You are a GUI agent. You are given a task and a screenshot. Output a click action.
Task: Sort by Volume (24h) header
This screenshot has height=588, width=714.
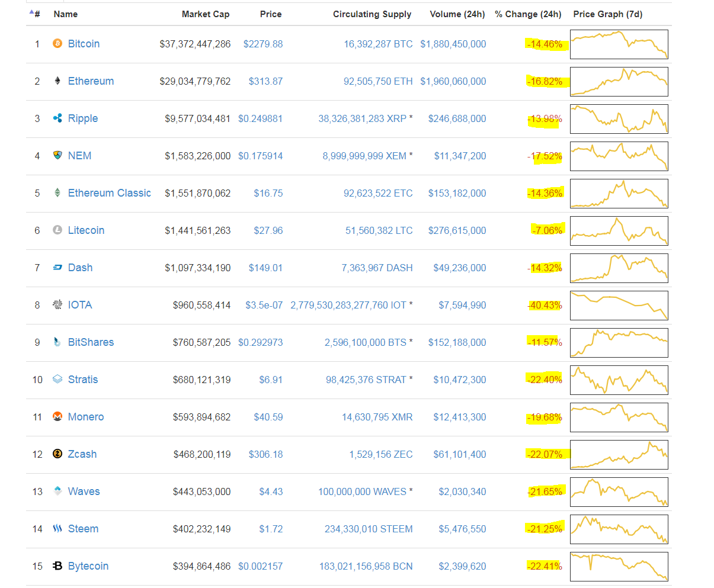[x=457, y=14]
